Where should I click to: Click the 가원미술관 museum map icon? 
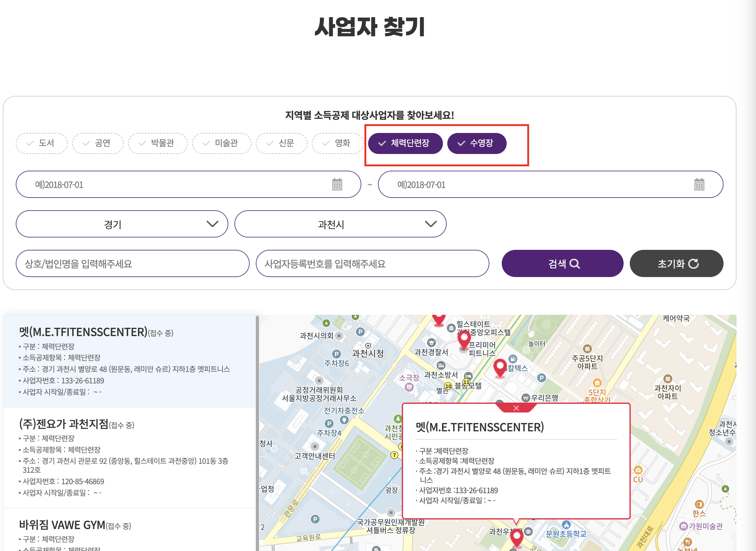click(x=683, y=526)
